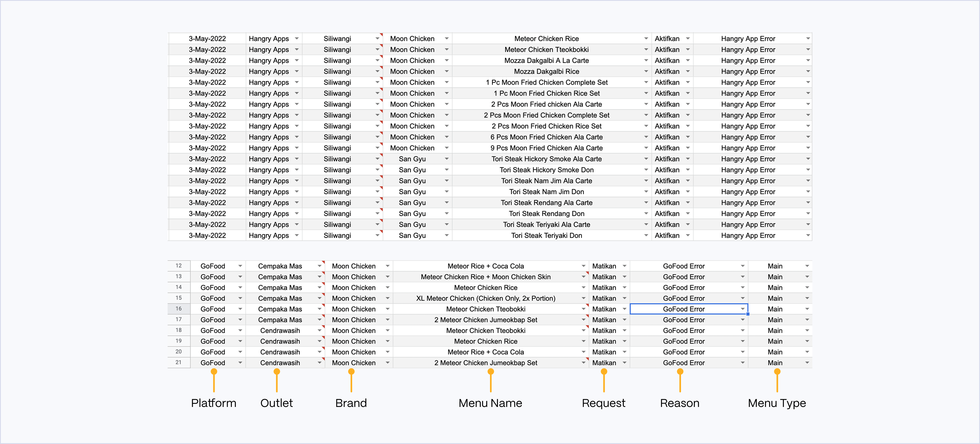Open Cendrawasih outlet dropdown in row 18
The image size is (980, 444).
320,331
